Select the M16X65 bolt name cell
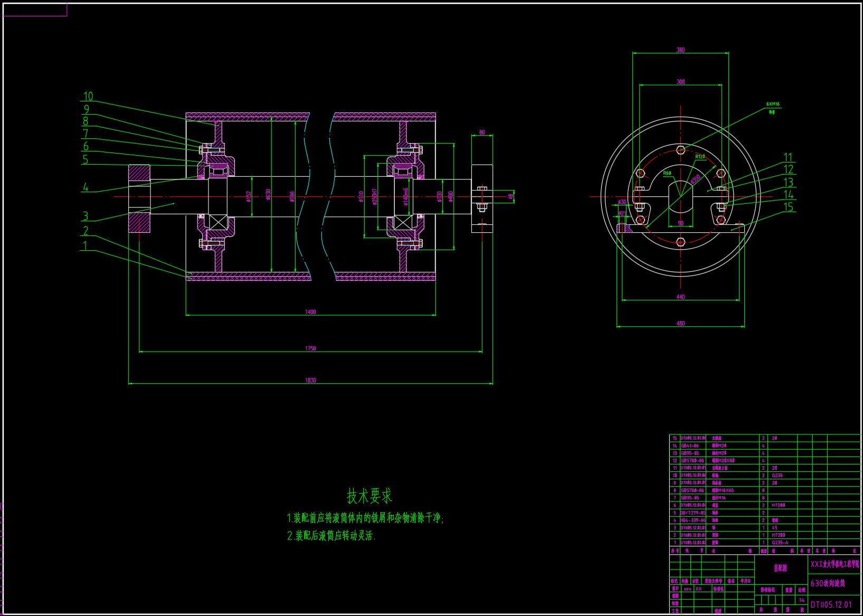863x616 pixels. (x=723, y=491)
